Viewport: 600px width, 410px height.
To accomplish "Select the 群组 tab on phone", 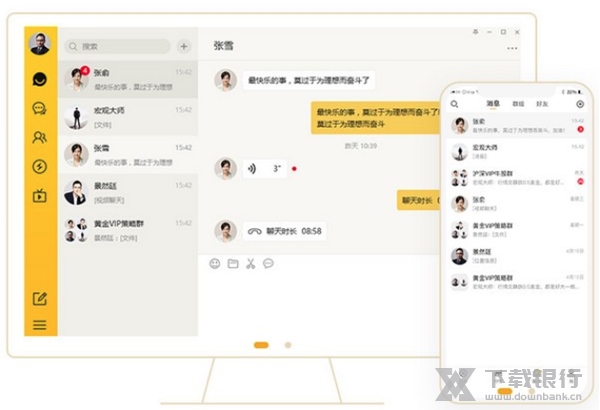I will (518, 104).
